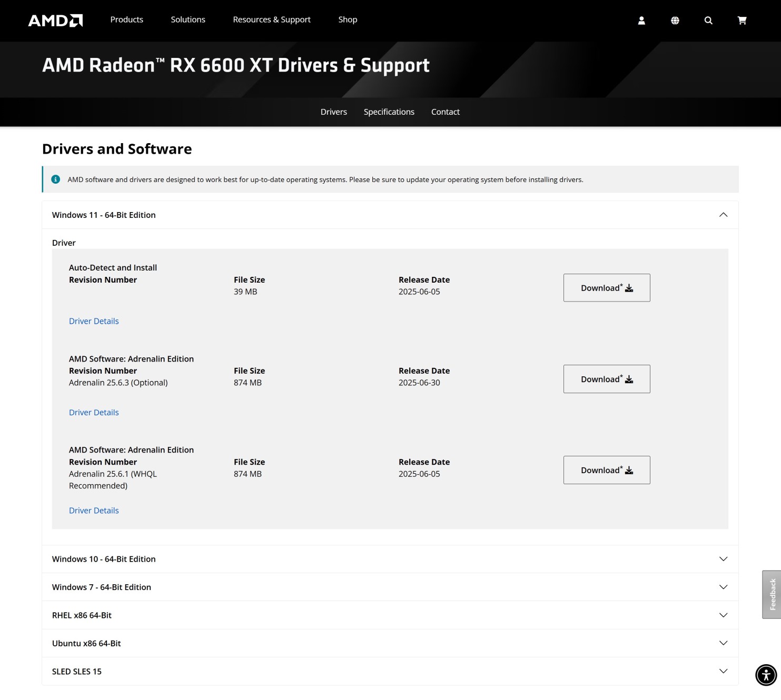
Task: Open Resources & Support menu
Action: 272,19
